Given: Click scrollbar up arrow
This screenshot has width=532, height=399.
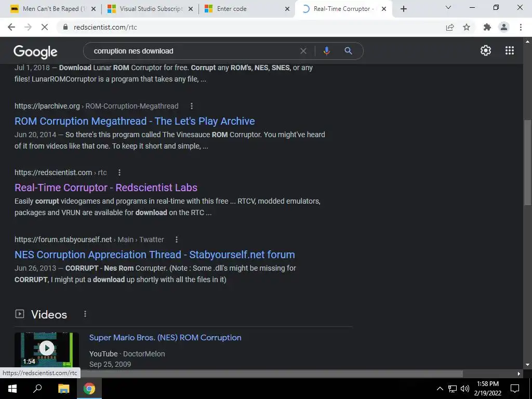Looking at the screenshot, I should (x=527, y=42).
